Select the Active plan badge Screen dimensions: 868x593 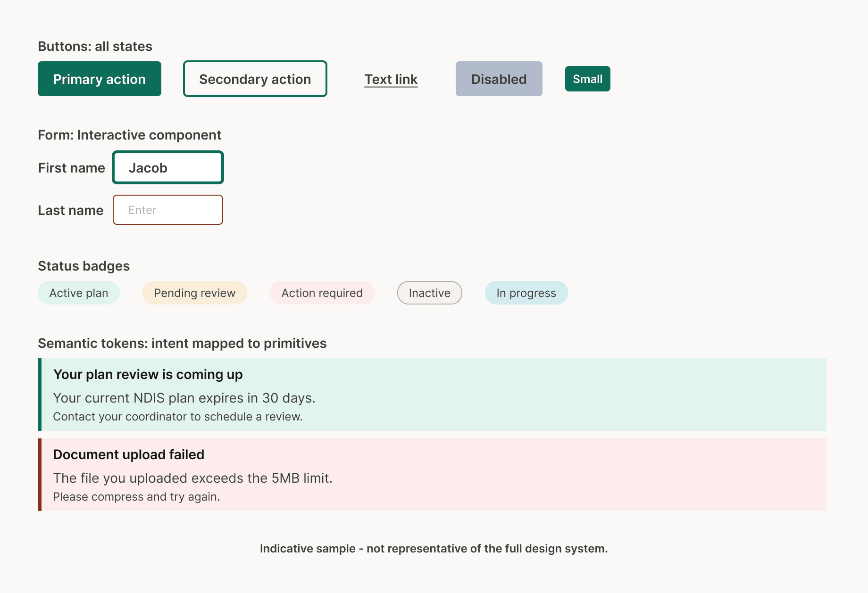pyautogui.click(x=79, y=293)
